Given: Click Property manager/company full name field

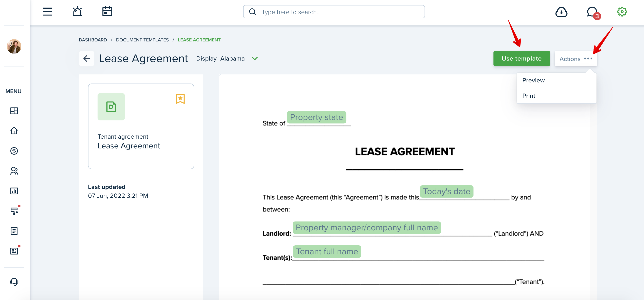Looking at the screenshot, I should tap(367, 227).
